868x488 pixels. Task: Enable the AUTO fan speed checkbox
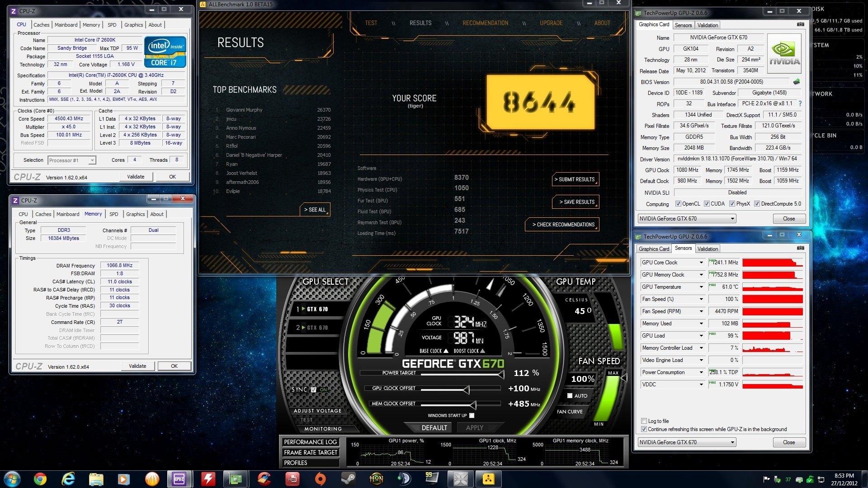click(x=570, y=396)
